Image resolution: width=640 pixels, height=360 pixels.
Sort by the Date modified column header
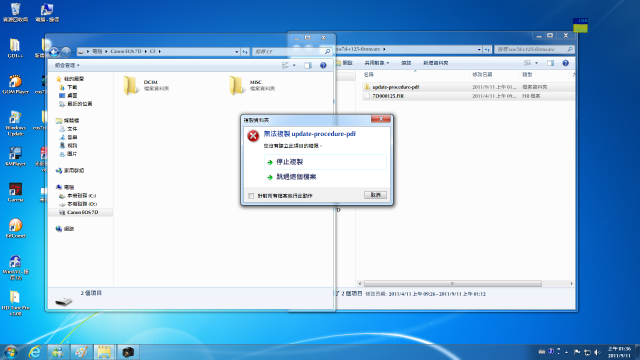pyautogui.click(x=495, y=75)
